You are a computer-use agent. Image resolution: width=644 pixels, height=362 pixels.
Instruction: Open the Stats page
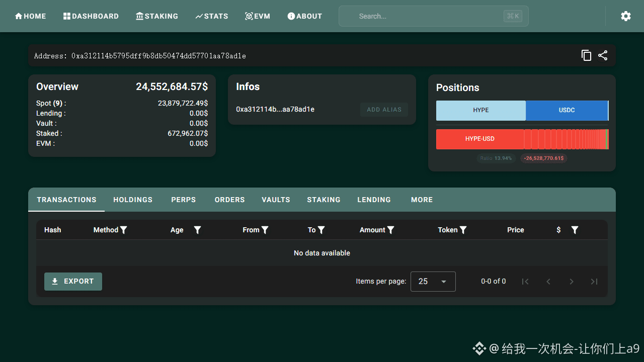[x=212, y=16]
